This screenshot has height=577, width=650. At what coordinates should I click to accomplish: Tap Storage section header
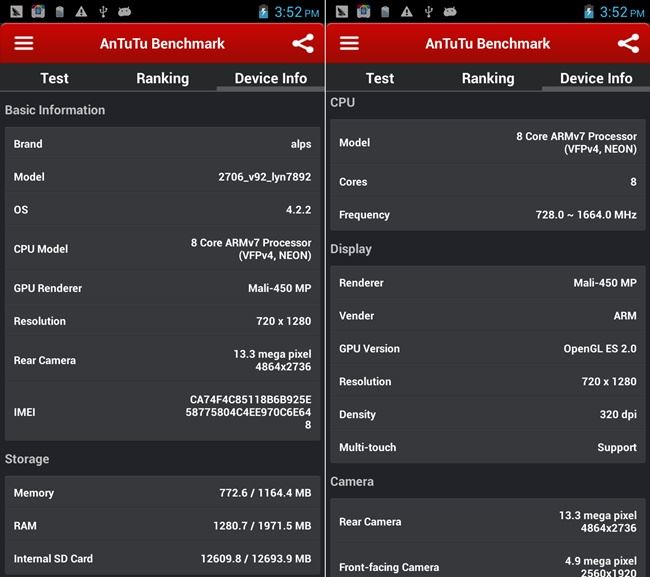27,459
